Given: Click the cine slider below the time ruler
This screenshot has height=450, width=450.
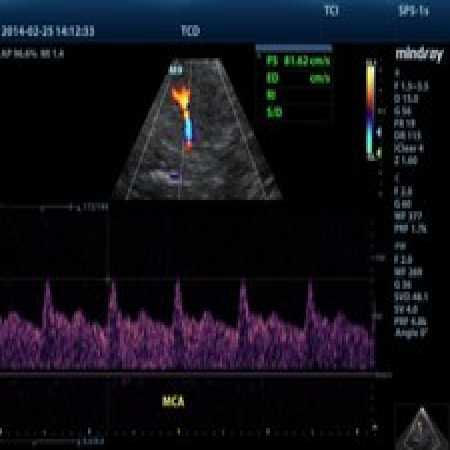Looking at the screenshot, I should coord(57,442).
